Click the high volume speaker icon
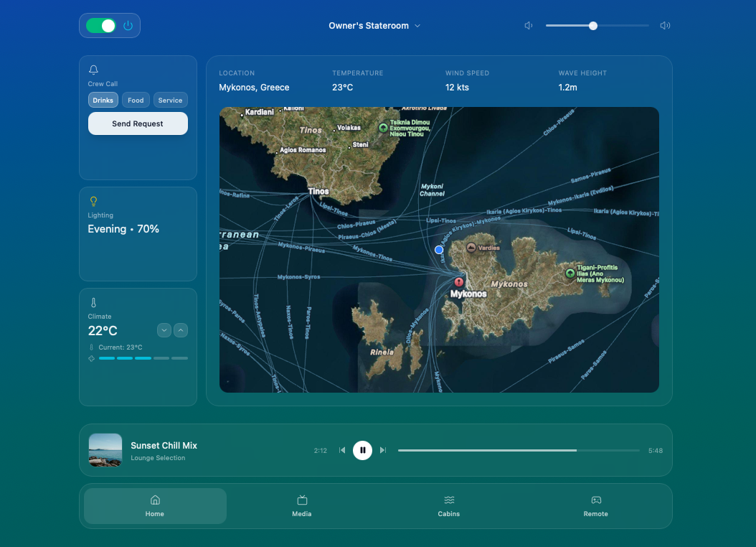 coord(665,26)
